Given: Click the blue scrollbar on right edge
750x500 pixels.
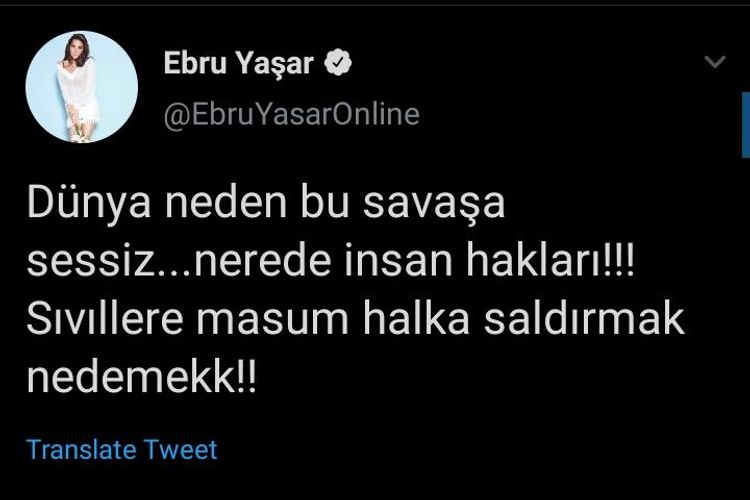Looking at the screenshot, I should pyautogui.click(x=746, y=125).
